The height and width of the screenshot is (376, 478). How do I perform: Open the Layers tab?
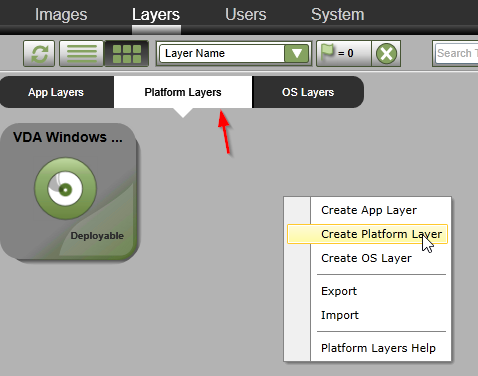[x=156, y=15]
